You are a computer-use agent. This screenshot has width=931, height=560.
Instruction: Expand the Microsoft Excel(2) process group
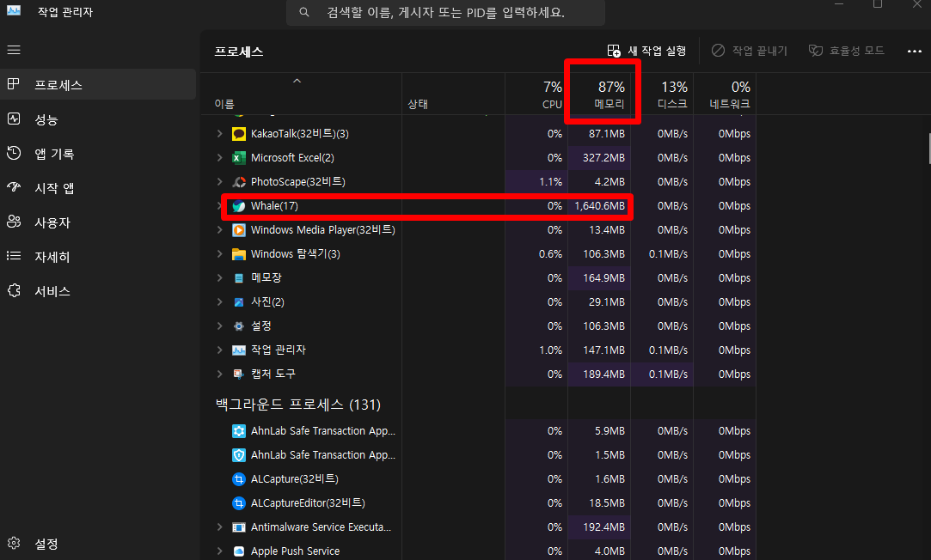(x=220, y=158)
